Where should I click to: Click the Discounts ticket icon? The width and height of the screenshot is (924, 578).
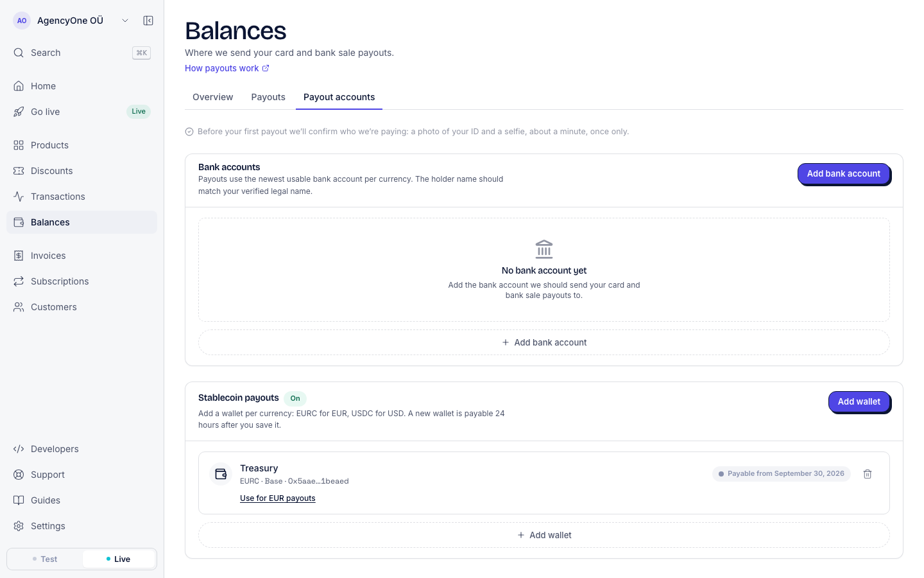tap(19, 171)
